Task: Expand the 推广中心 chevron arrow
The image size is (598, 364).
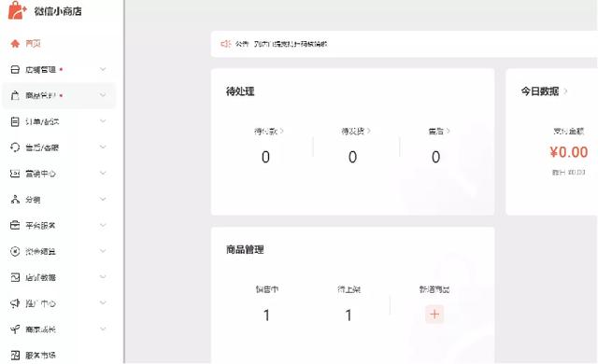Action: [x=103, y=303]
